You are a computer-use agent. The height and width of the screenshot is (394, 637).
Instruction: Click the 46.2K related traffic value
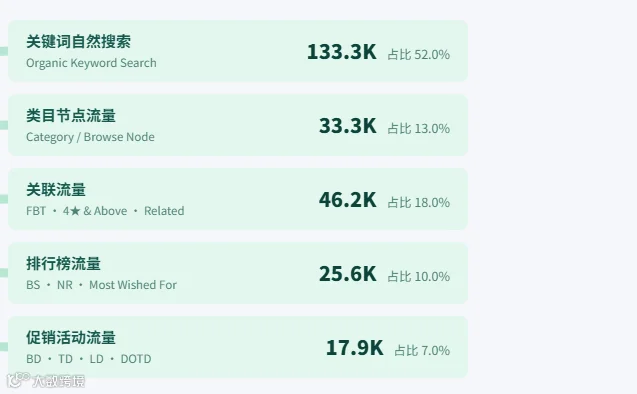click(348, 200)
